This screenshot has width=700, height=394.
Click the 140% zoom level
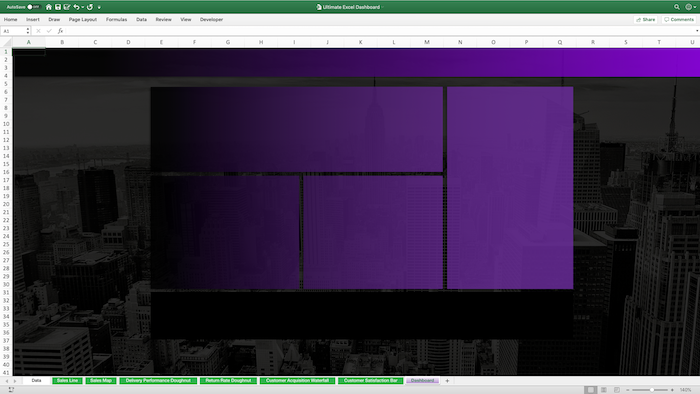pos(686,390)
